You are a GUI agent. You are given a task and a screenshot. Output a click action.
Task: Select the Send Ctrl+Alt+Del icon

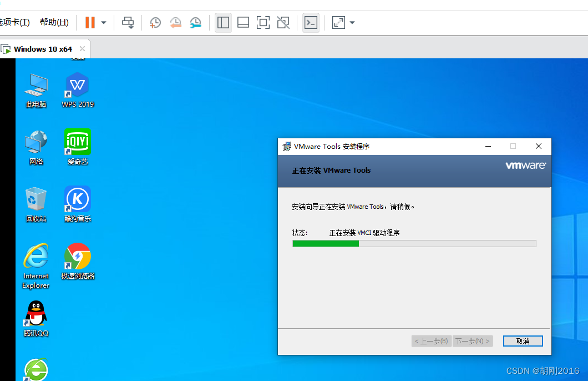[128, 22]
